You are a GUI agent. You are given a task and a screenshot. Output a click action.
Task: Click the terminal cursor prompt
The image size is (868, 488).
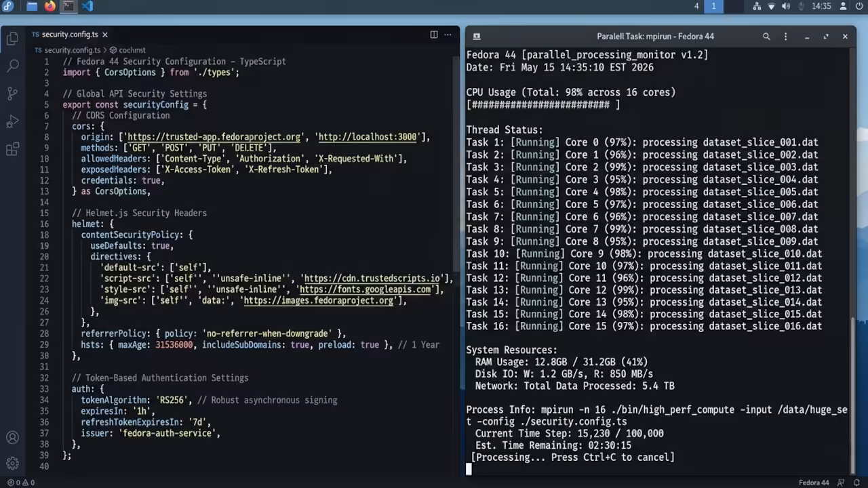(469, 470)
